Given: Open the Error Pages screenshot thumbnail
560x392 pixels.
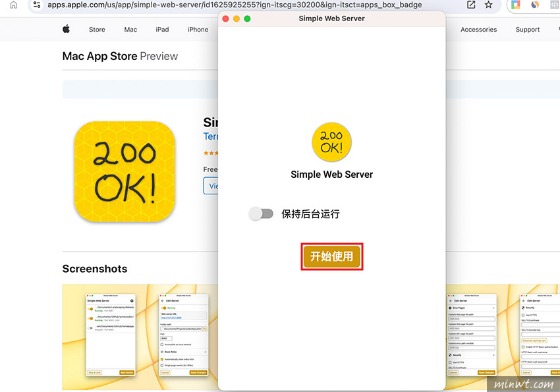Looking at the screenshot, I should pos(472,335).
